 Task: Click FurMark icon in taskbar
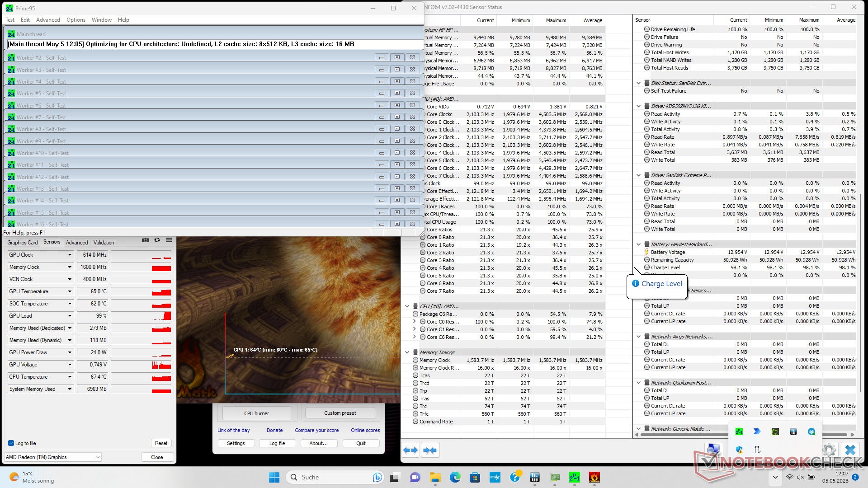(594, 477)
